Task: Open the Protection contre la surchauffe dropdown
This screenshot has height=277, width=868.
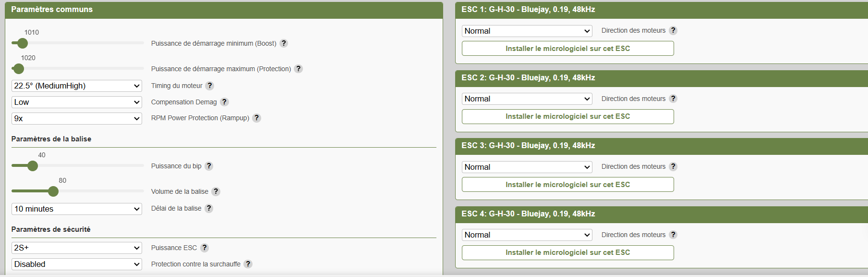Action: 77,264
